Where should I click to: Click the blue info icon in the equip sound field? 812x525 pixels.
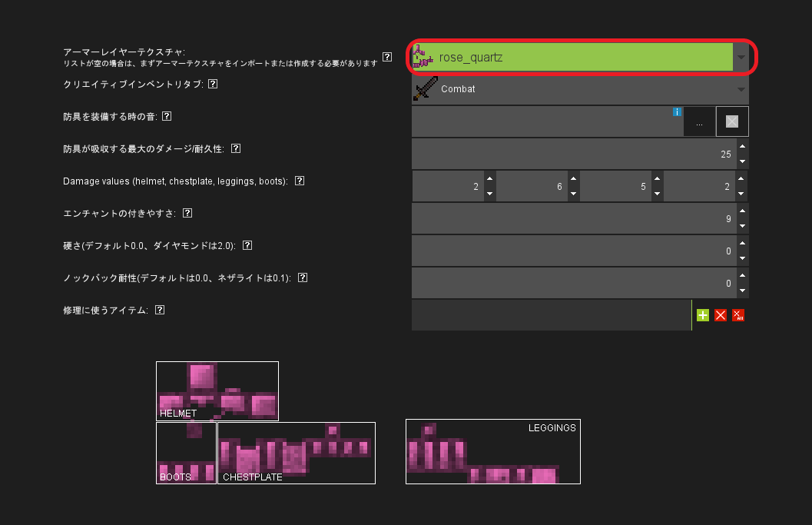pyautogui.click(x=678, y=112)
